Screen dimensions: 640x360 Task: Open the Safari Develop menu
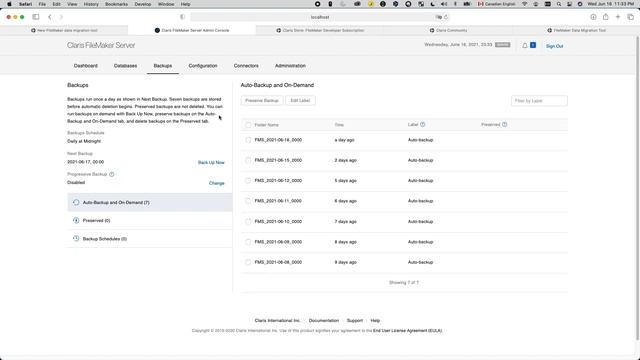point(143,4)
